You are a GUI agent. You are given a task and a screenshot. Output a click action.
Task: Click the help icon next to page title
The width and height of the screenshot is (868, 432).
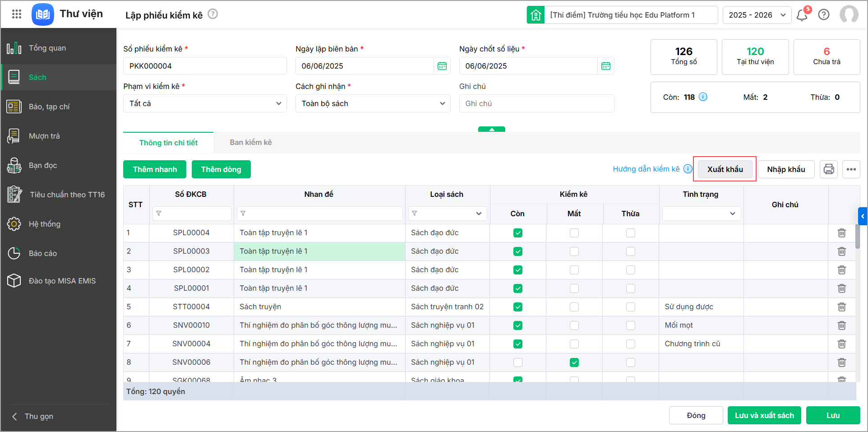212,14
